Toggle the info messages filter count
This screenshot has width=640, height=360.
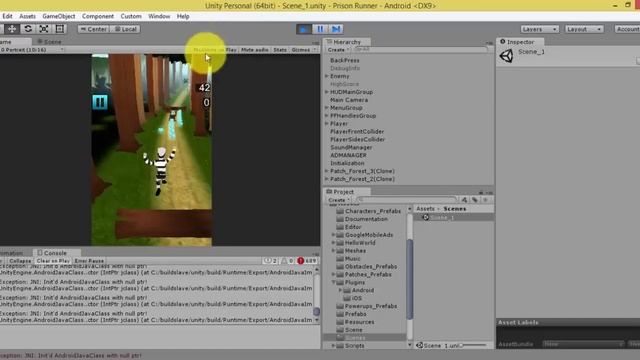(x=270, y=261)
